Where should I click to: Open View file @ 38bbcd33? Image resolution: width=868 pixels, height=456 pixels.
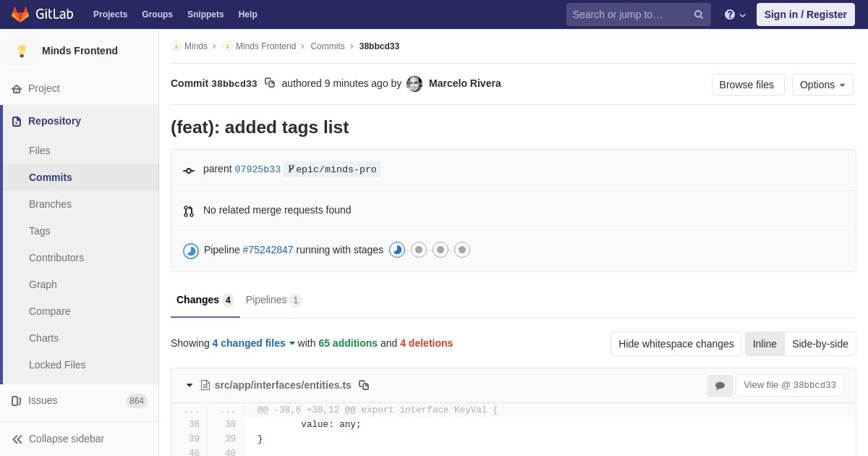(x=790, y=385)
